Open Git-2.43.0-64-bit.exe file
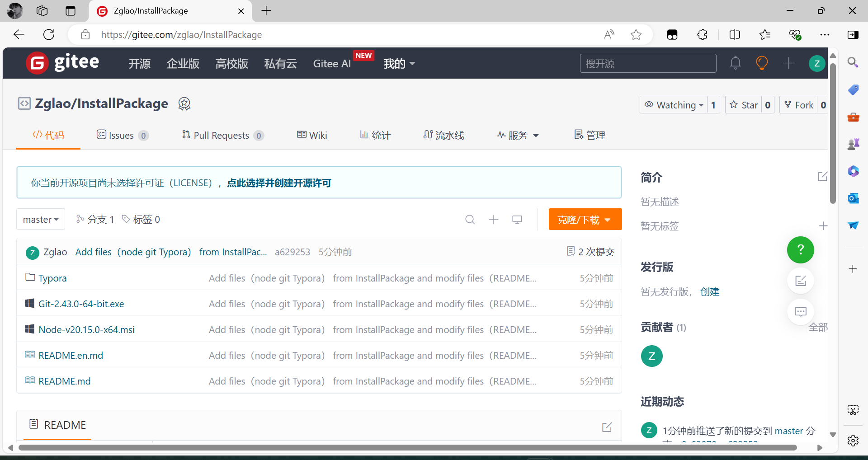Viewport: 868px width, 460px height. point(81,304)
